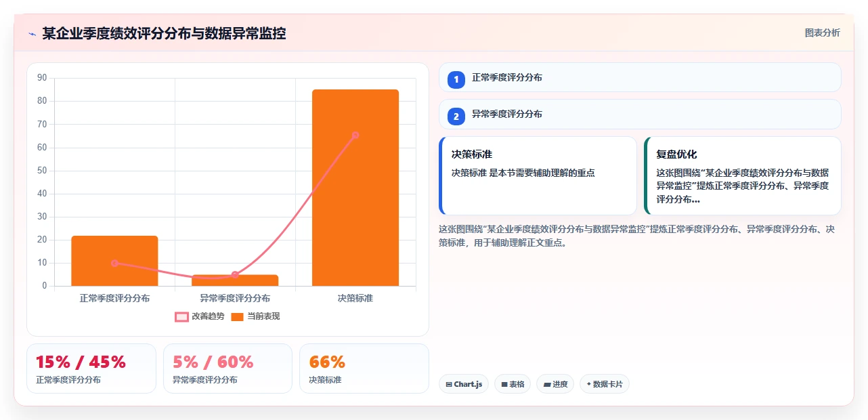Click the lightning icon beside the title
This screenshot has height=420, width=868.
coord(32,34)
